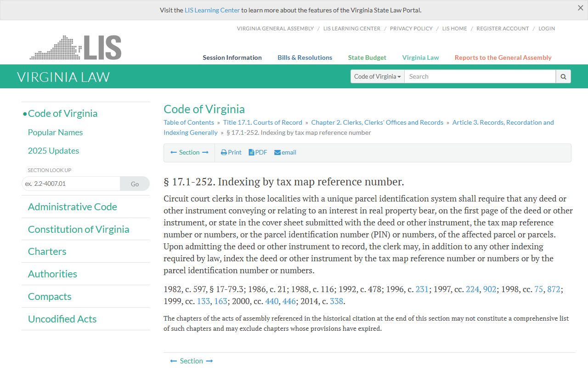
Task: Click the Login link
Action: 547,29
